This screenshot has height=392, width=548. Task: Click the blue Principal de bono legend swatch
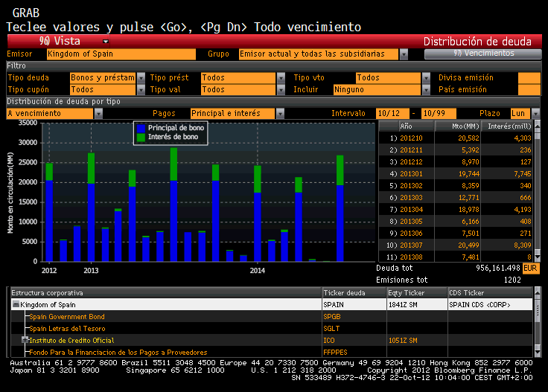point(141,129)
